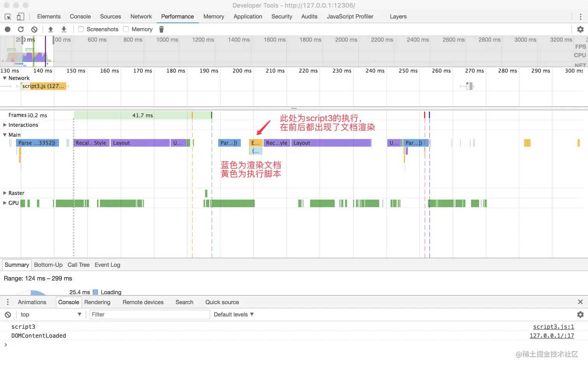
Task: Open the script3.js:1 source link
Action: click(553, 327)
